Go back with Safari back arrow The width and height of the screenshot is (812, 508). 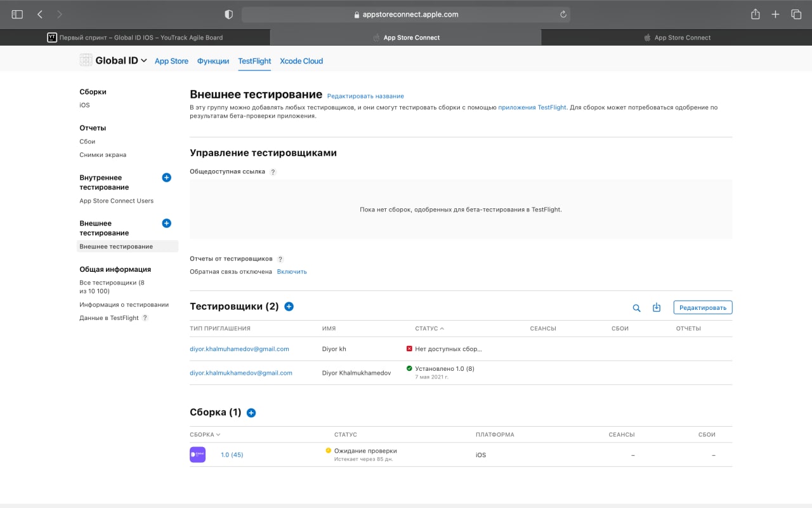pyautogui.click(x=40, y=14)
